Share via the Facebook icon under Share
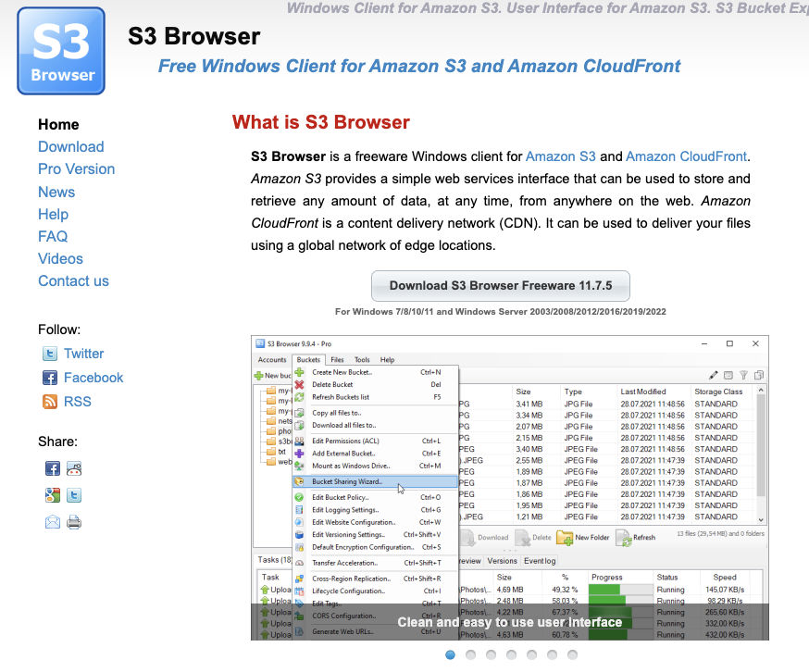The height and width of the screenshot is (672, 809). (53, 468)
